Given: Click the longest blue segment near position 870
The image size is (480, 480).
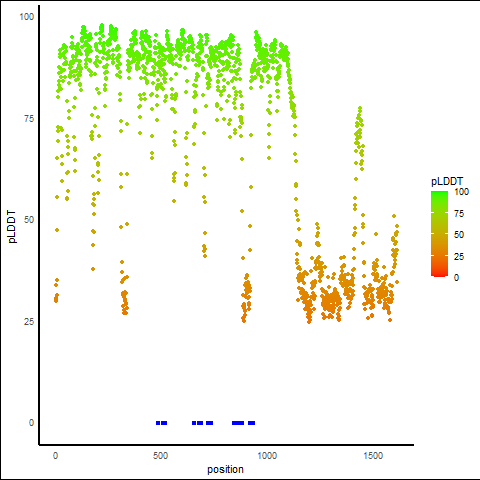Looking at the screenshot, I should 238,423.
